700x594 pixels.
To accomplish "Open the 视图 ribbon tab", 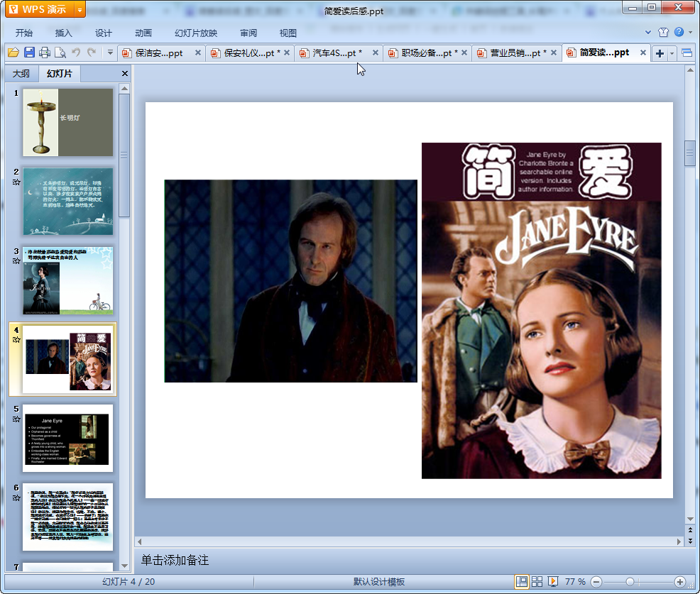I will pos(288,33).
